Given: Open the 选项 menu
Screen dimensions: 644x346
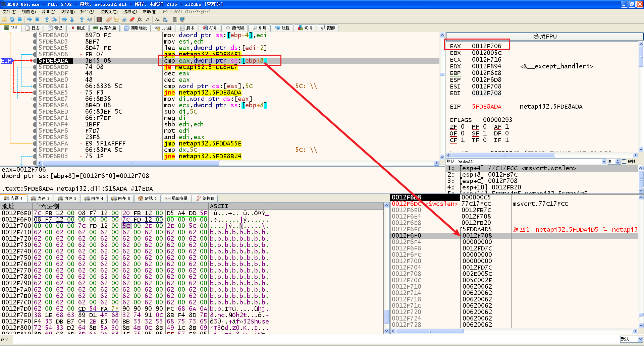Looking at the screenshot, I should tap(130, 12).
